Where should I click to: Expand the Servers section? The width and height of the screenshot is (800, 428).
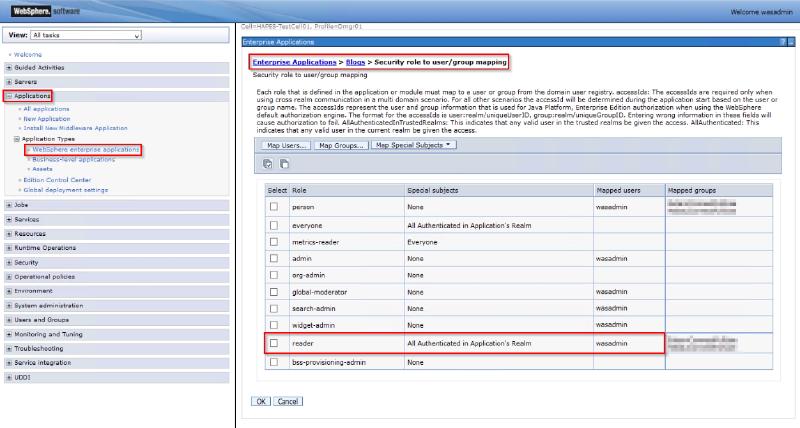pos(9,82)
